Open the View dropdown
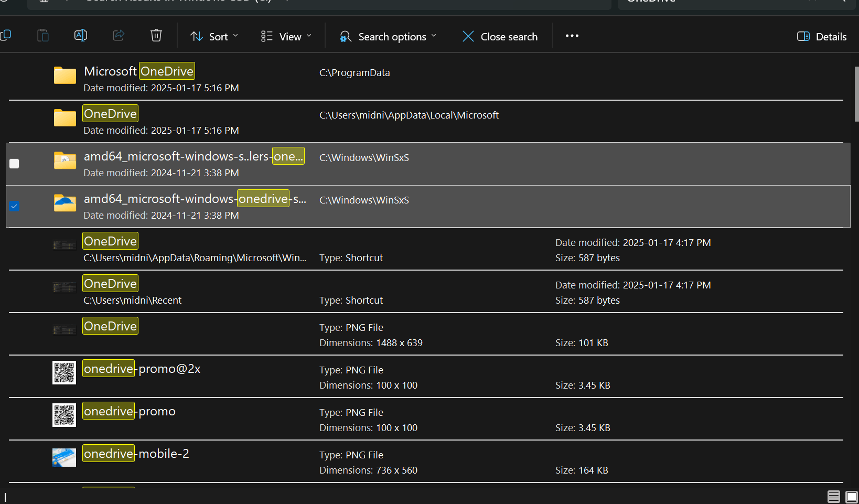This screenshot has height=504, width=859. [x=286, y=36]
